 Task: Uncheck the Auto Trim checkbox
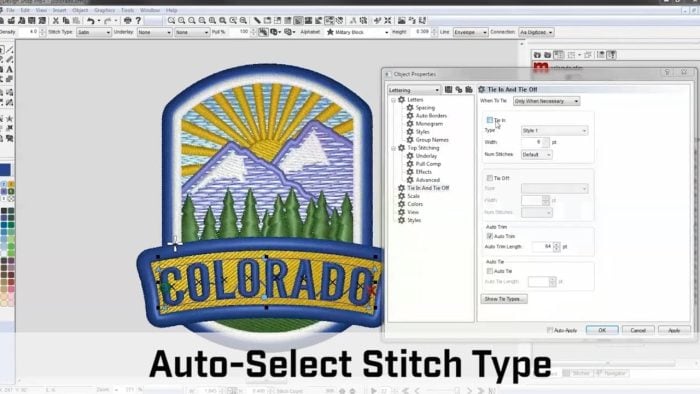coord(490,236)
